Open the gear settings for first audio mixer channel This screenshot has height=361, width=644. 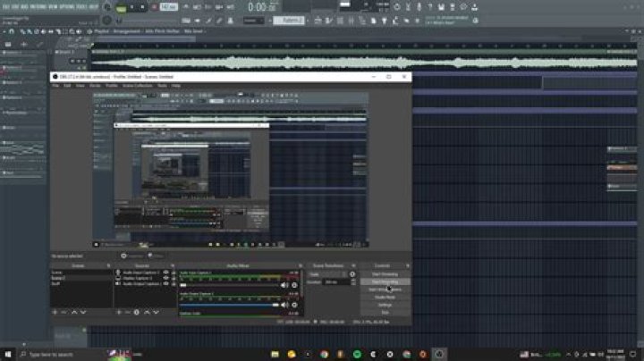click(x=295, y=284)
